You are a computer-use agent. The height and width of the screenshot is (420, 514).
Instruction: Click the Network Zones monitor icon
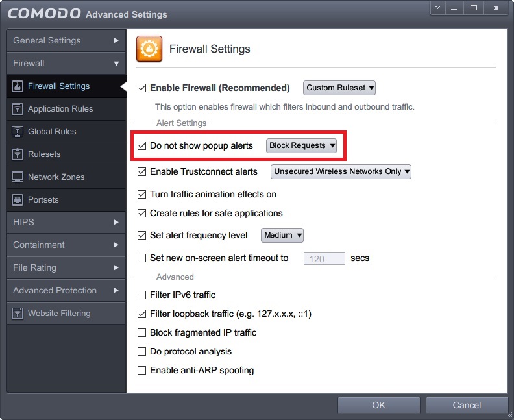click(18, 177)
